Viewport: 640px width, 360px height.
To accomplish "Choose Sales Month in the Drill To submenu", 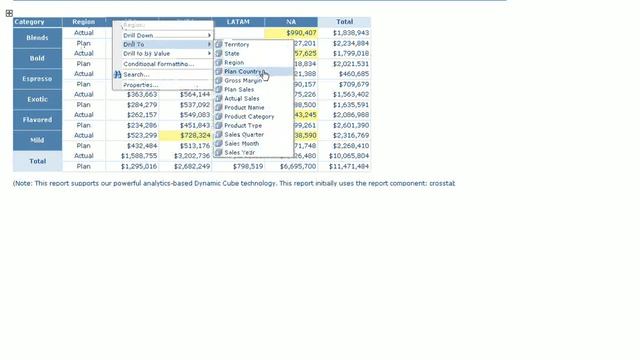I will 253,143.
